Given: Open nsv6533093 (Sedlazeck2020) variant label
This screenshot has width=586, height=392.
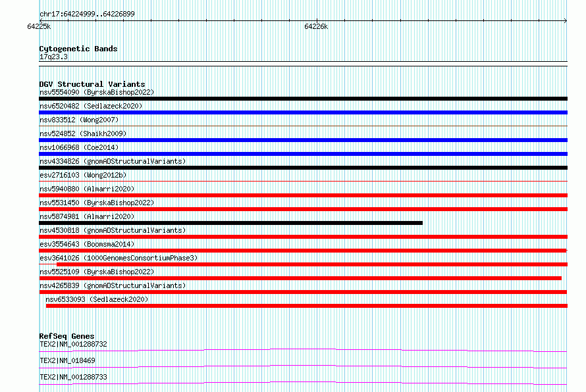Looking at the screenshot, I should (x=97, y=299).
